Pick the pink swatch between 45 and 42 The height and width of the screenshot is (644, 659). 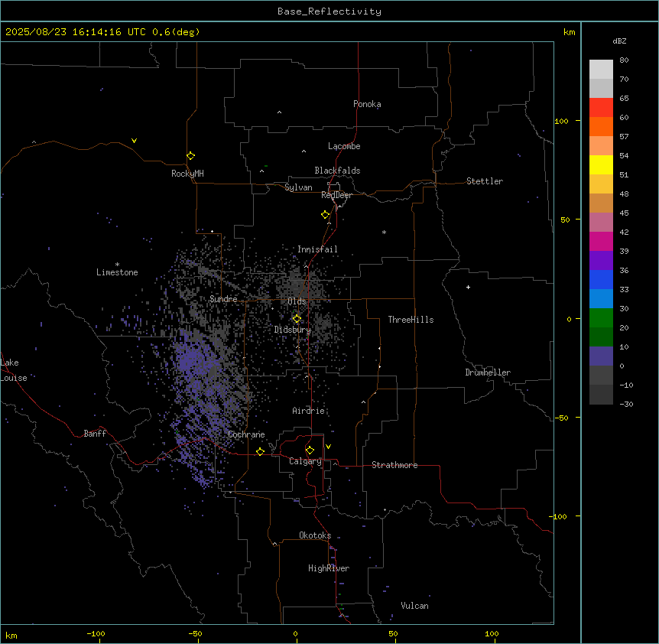[x=601, y=223]
